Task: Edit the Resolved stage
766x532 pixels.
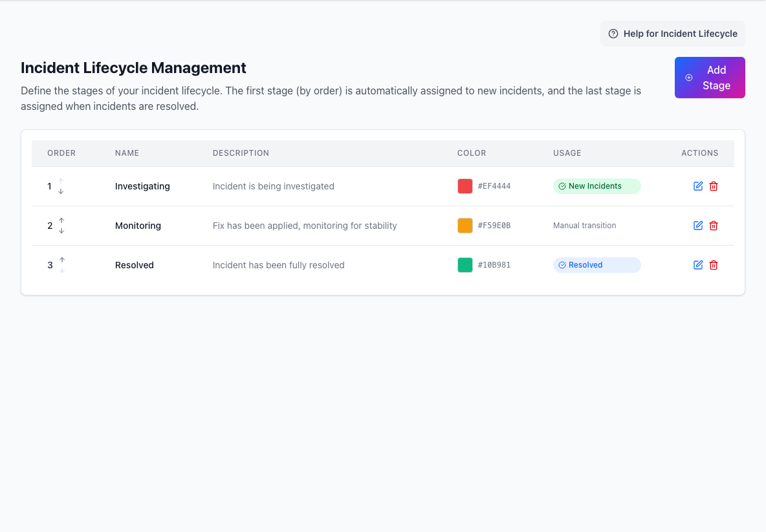Action: (x=698, y=265)
